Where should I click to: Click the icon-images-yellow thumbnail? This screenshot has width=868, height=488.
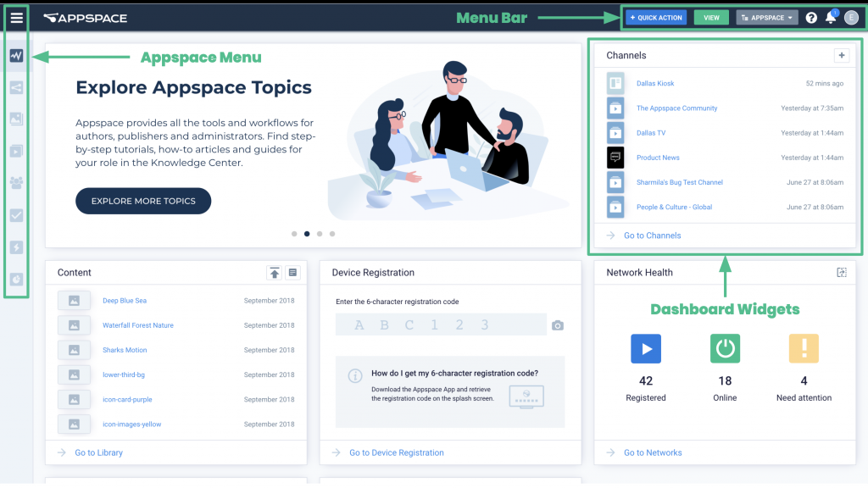coord(74,424)
